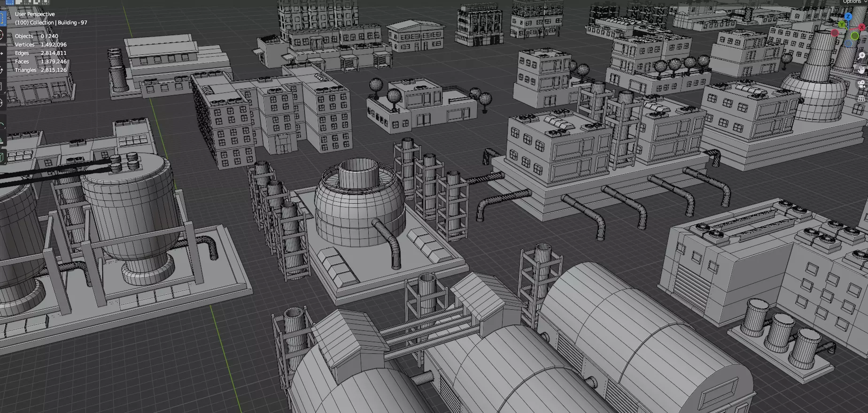The image size is (868, 413).
Task: Click the 'User Perspective' overlay text
Action: tap(35, 14)
